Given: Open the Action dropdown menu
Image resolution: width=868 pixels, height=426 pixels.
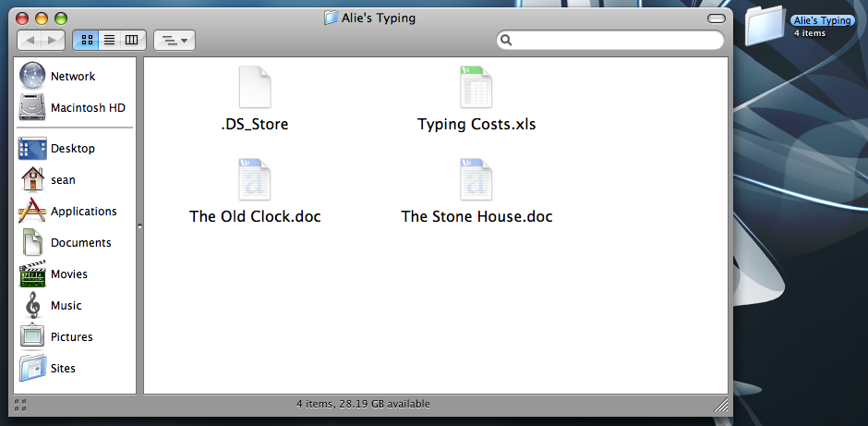Looking at the screenshot, I should 175,40.
